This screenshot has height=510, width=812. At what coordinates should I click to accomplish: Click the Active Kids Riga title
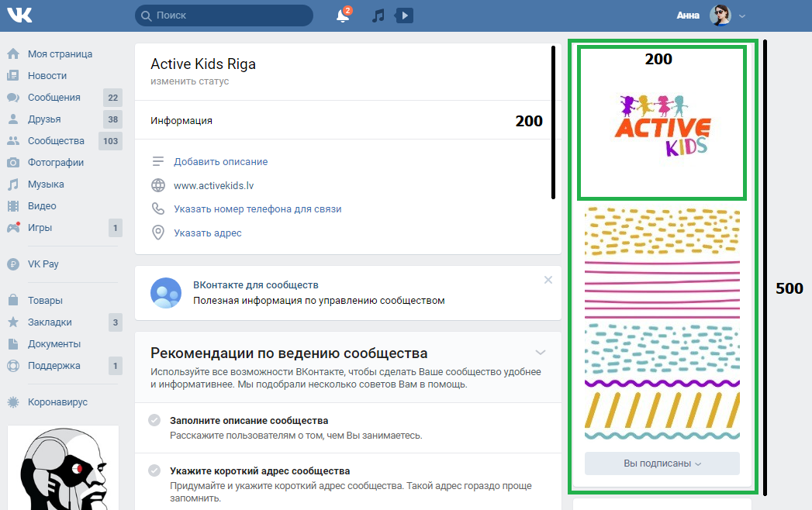pos(203,64)
